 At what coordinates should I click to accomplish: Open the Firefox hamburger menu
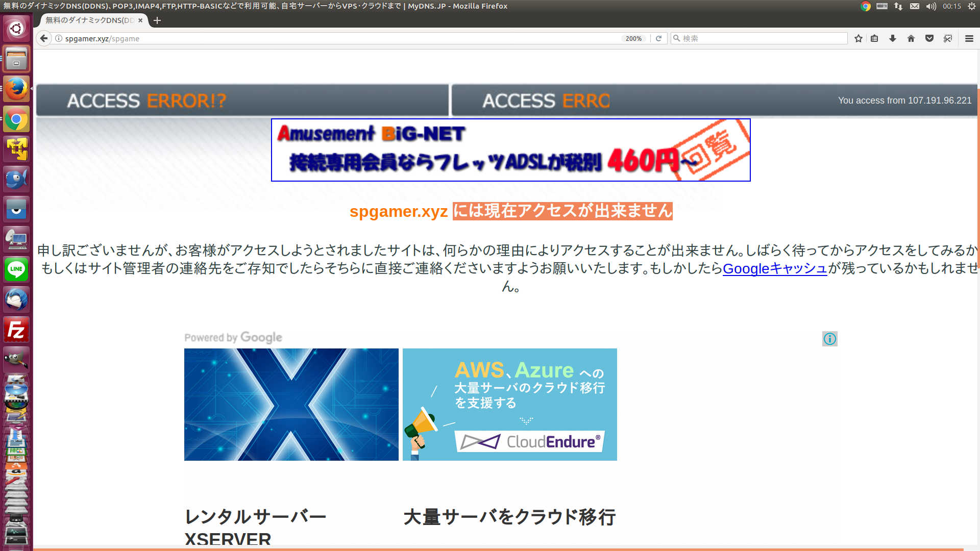pos(969,38)
